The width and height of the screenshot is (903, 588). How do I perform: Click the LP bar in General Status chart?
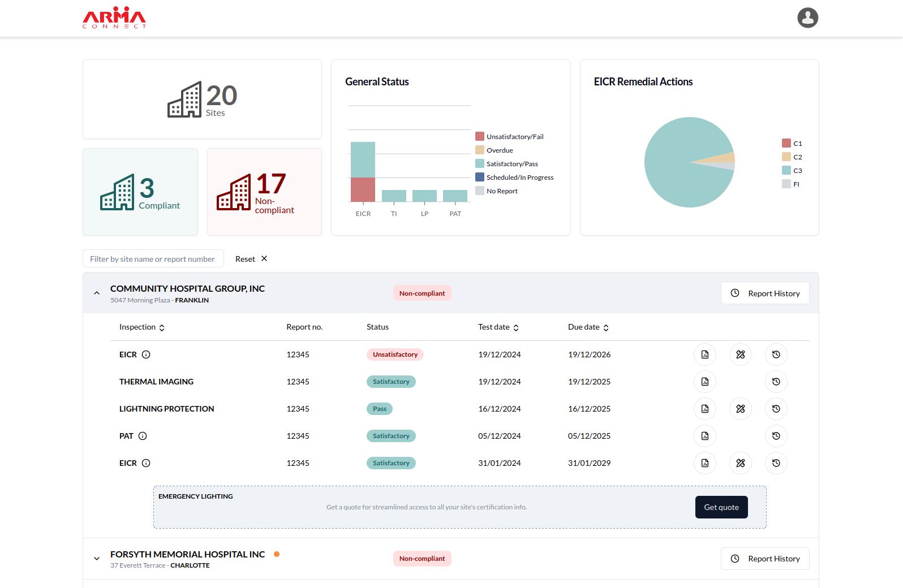(424, 196)
